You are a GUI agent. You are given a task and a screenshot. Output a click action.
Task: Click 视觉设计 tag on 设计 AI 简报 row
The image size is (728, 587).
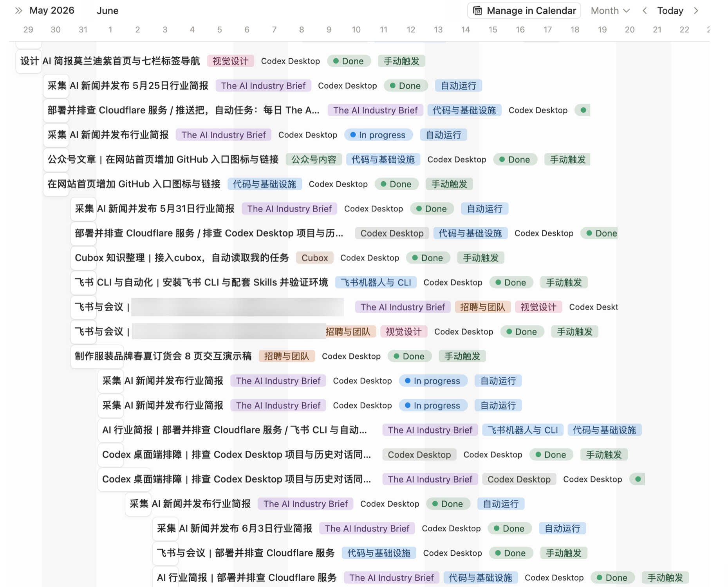(230, 61)
